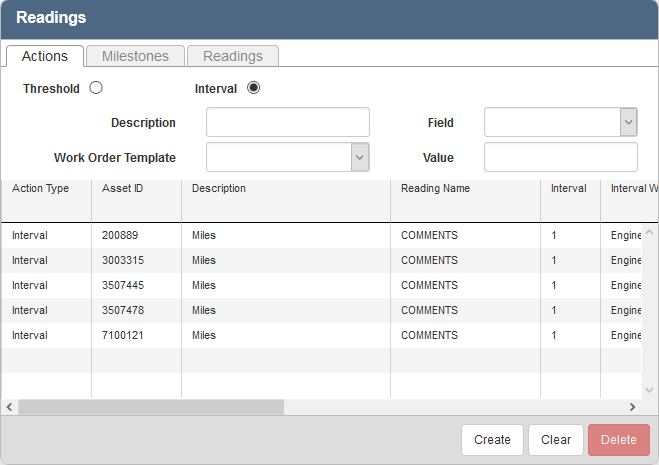Click the horizontal scrollbar left arrow
Screen dimensions: 659x465
9,407
